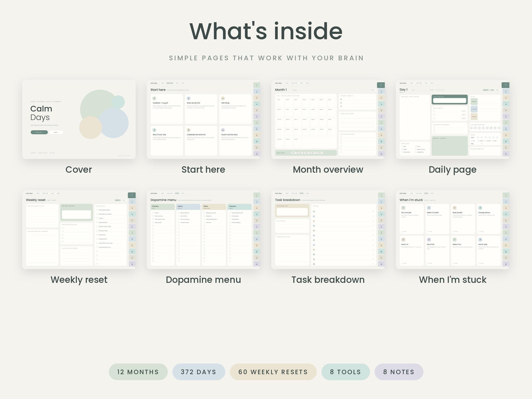The width and height of the screenshot is (532, 399).
Task: Click the number 6 circle icon in the Stuck? Use the tools card
Action: [x=223, y=130]
